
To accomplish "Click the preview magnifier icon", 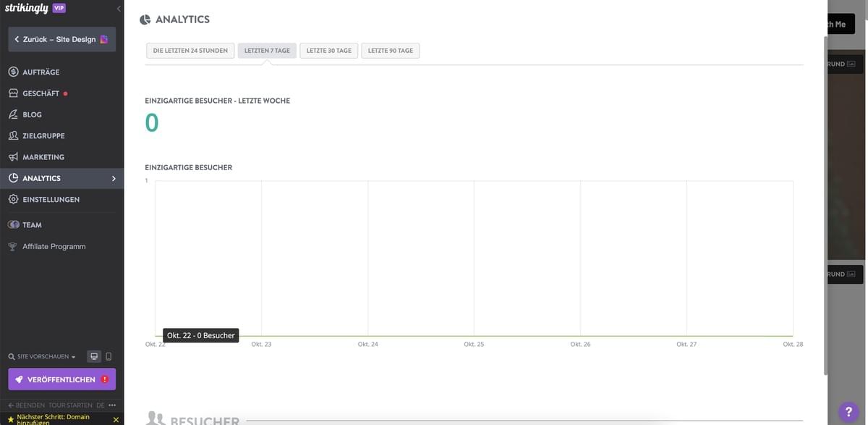I will [x=12, y=357].
